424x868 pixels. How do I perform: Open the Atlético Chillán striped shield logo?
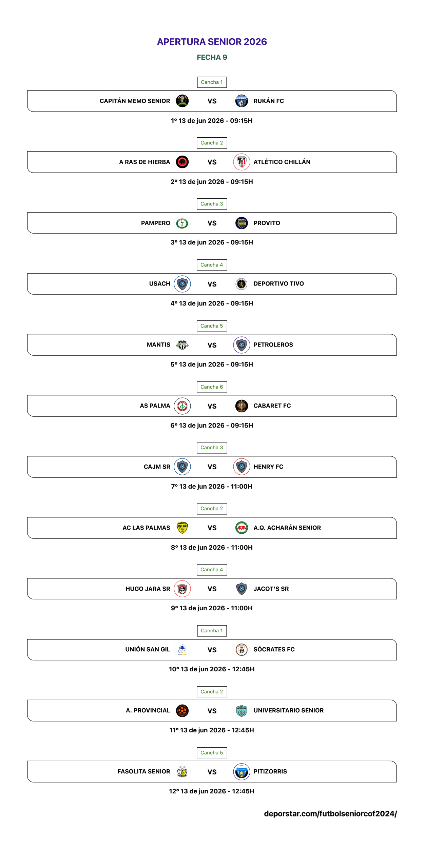pos(242,162)
